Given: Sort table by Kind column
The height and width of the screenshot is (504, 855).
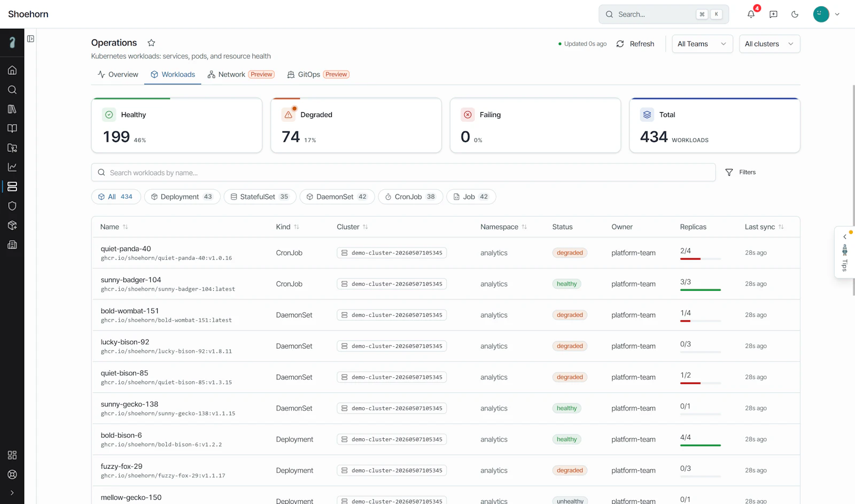Looking at the screenshot, I should coord(287,227).
